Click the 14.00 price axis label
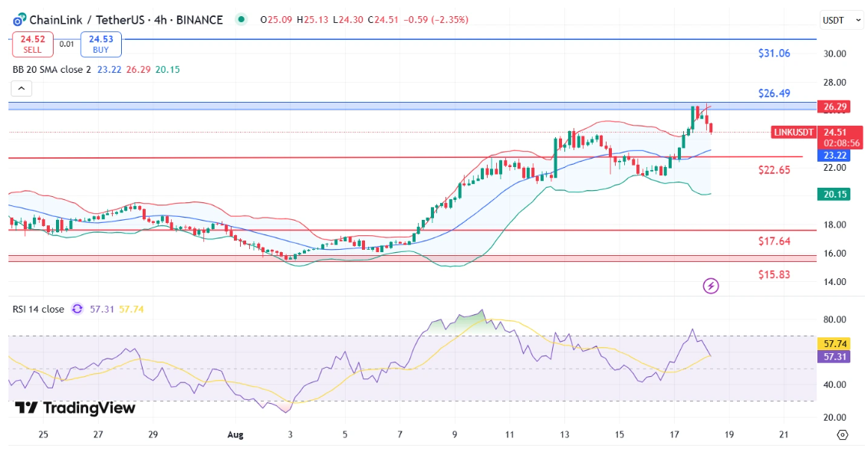 (834, 281)
